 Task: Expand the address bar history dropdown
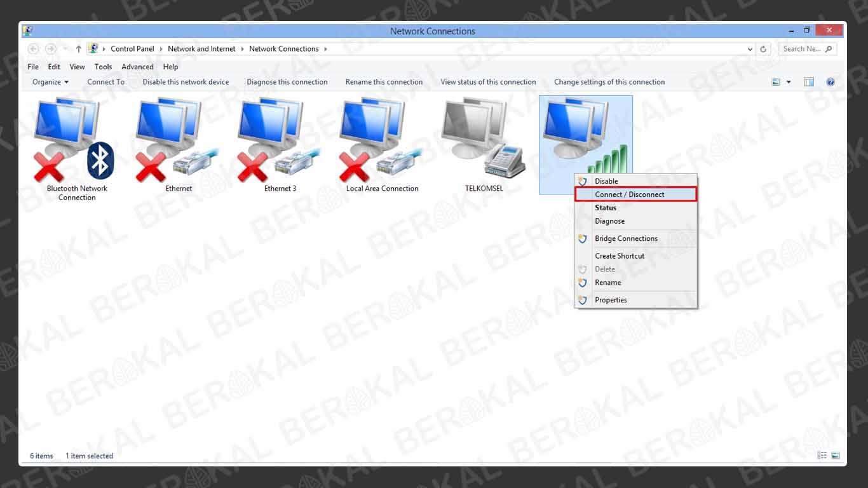[750, 49]
